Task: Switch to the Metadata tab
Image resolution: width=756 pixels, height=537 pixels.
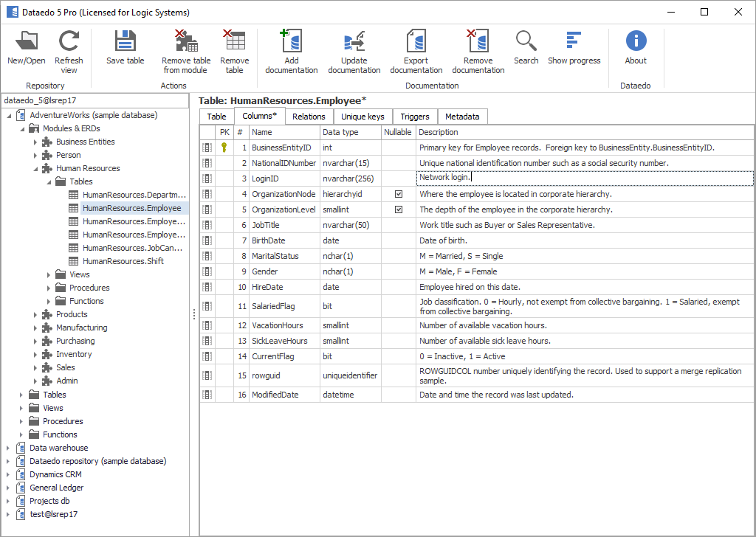Action: (462, 117)
